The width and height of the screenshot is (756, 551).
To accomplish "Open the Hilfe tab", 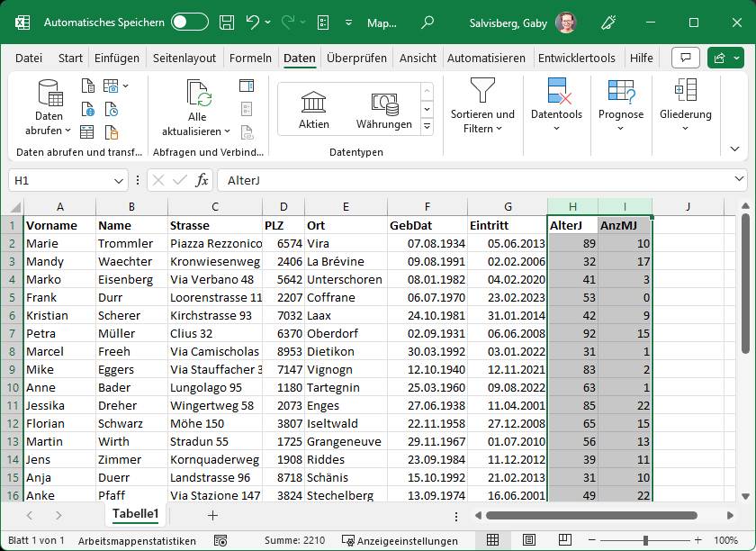I will pyautogui.click(x=641, y=58).
